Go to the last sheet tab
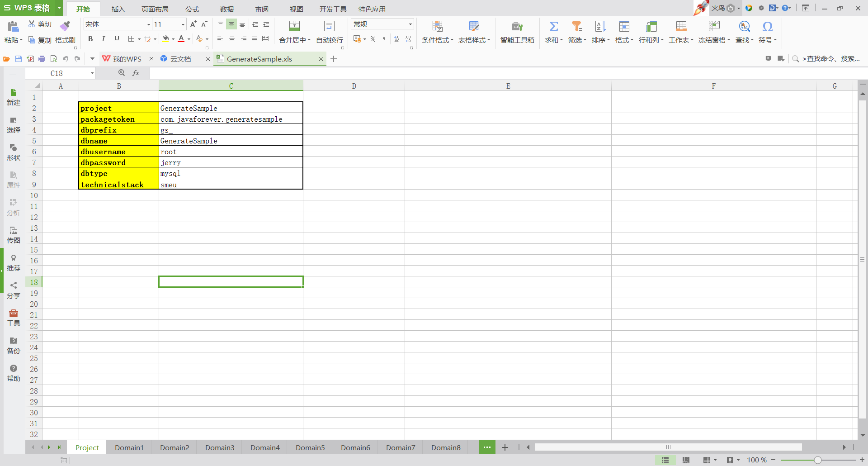Viewport: 868px width, 466px height. tap(59, 447)
